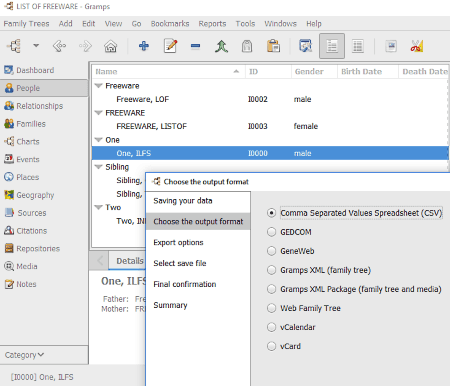Go forward with the right arrow icon
Viewport: 450px width, 386px height.
click(x=85, y=46)
